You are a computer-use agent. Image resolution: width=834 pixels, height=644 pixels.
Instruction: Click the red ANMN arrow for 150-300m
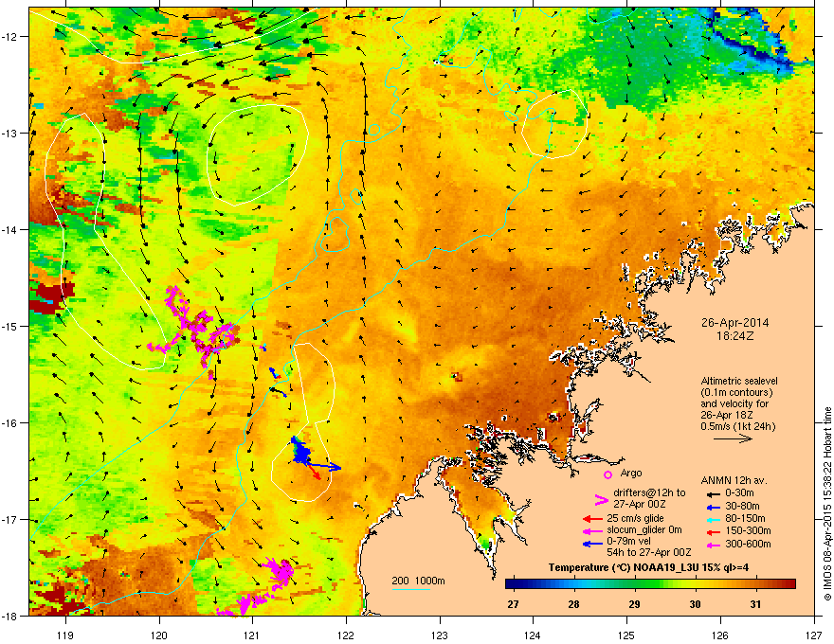pos(714,531)
